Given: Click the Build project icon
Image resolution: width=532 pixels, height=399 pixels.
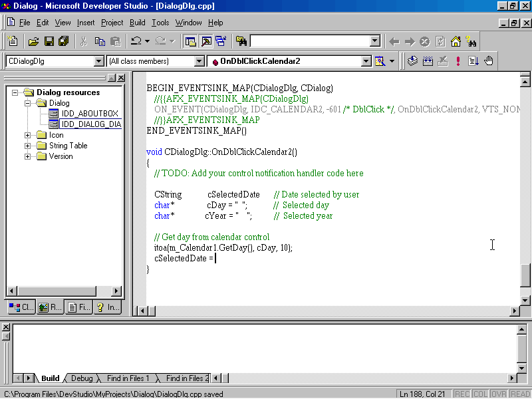Looking at the screenshot, I should click(428, 61).
